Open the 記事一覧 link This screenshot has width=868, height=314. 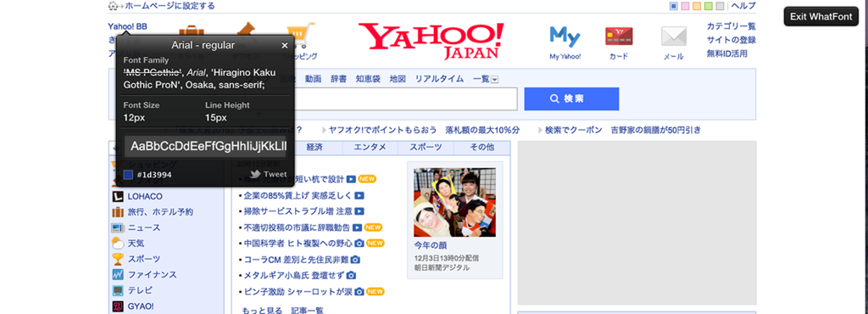[307, 310]
